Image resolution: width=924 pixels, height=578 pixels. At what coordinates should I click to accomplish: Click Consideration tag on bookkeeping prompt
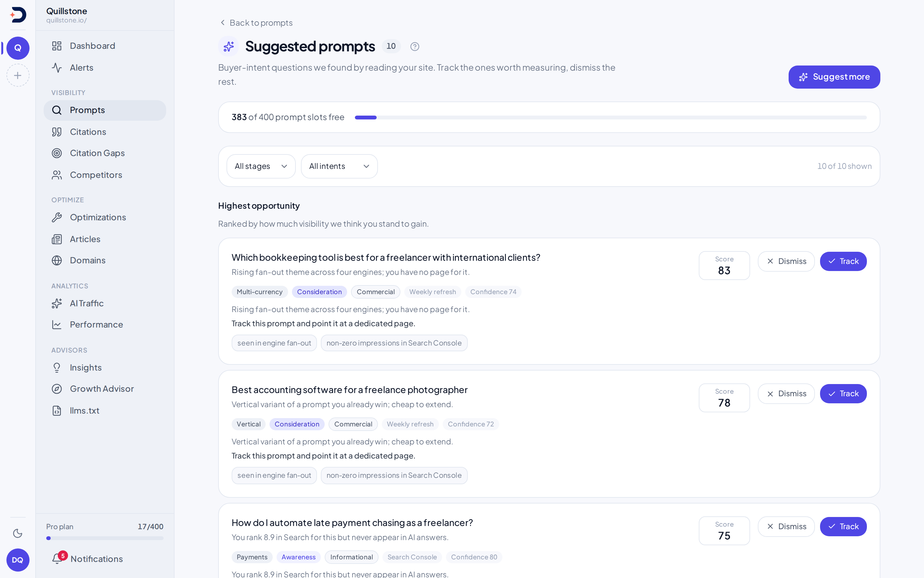click(x=320, y=292)
